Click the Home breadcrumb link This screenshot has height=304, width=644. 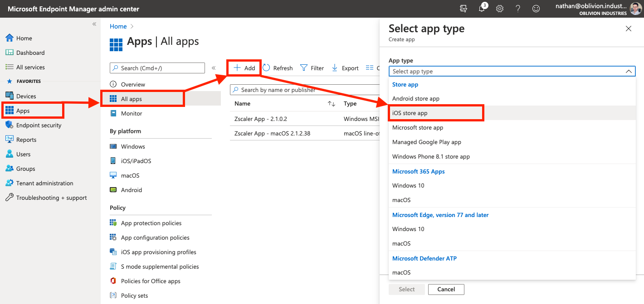pyautogui.click(x=118, y=27)
